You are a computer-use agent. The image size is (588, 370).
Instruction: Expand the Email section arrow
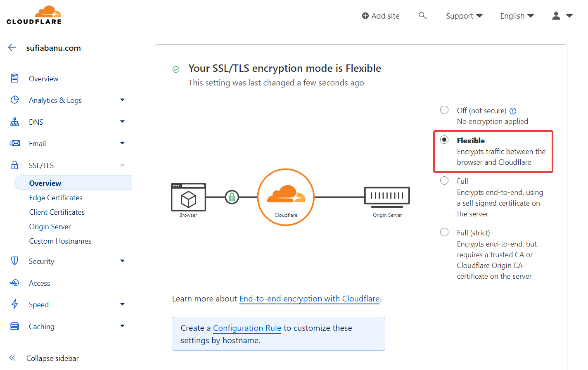coord(122,143)
